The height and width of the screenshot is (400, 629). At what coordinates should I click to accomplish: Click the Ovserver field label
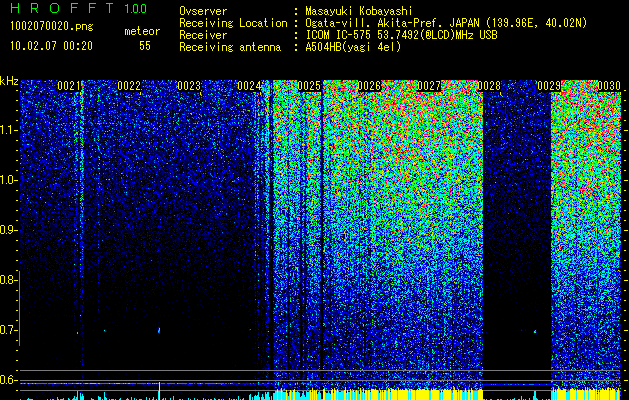pos(203,12)
